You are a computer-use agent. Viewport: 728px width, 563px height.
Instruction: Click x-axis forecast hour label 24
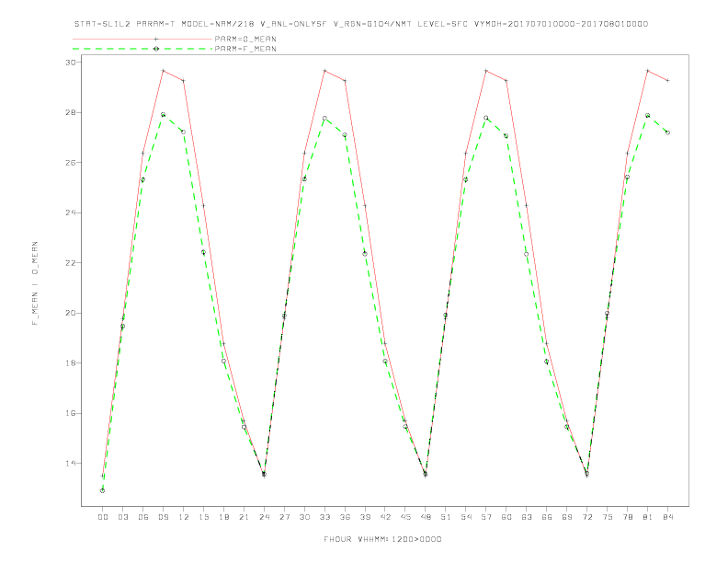click(264, 517)
